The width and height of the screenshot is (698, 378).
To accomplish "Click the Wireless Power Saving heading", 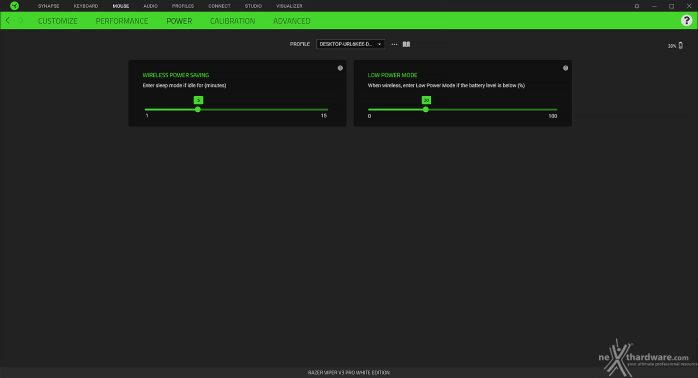I will tap(176, 75).
